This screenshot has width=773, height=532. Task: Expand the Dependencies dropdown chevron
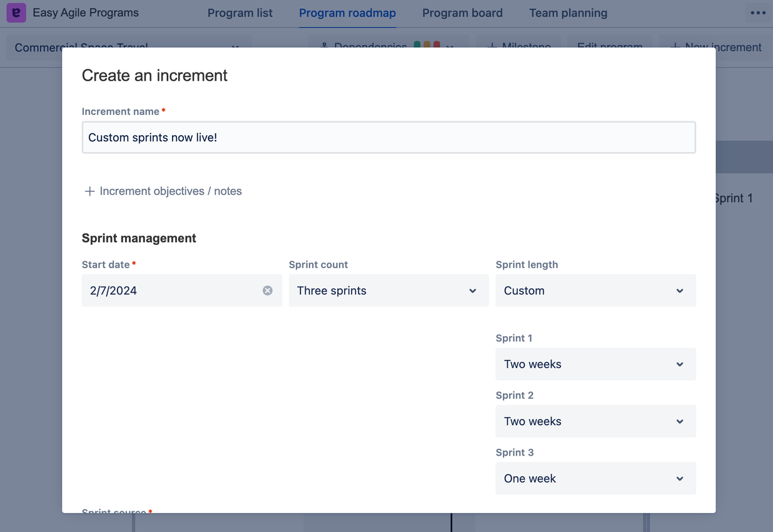(450, 46)
